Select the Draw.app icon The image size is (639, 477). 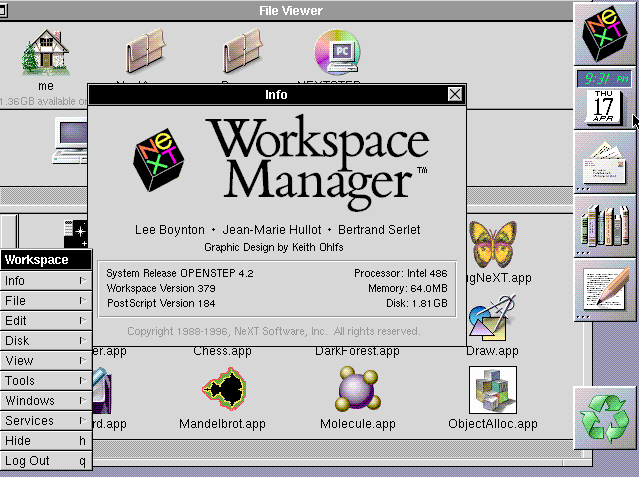[x=492, y=318]
